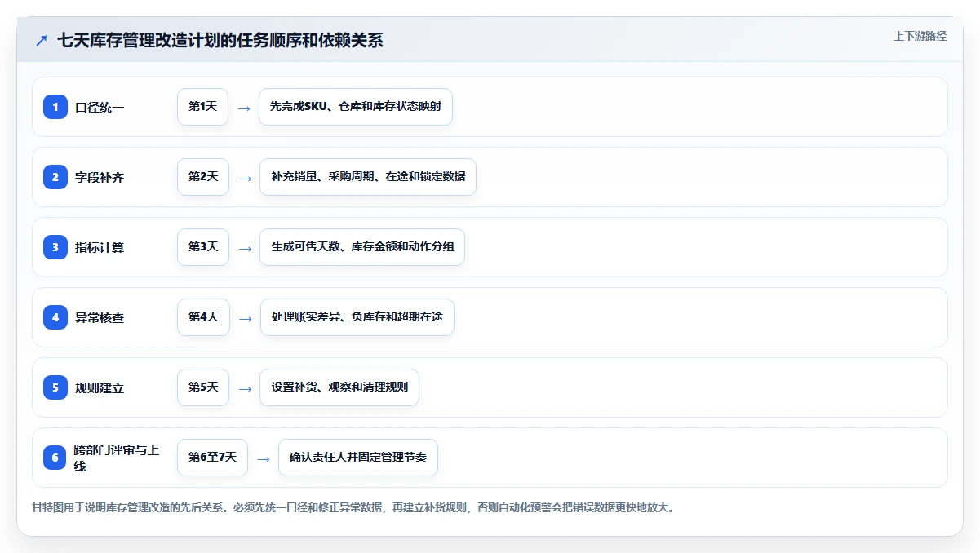
Task: Click the 异常核查 task name
Action: 100,318
